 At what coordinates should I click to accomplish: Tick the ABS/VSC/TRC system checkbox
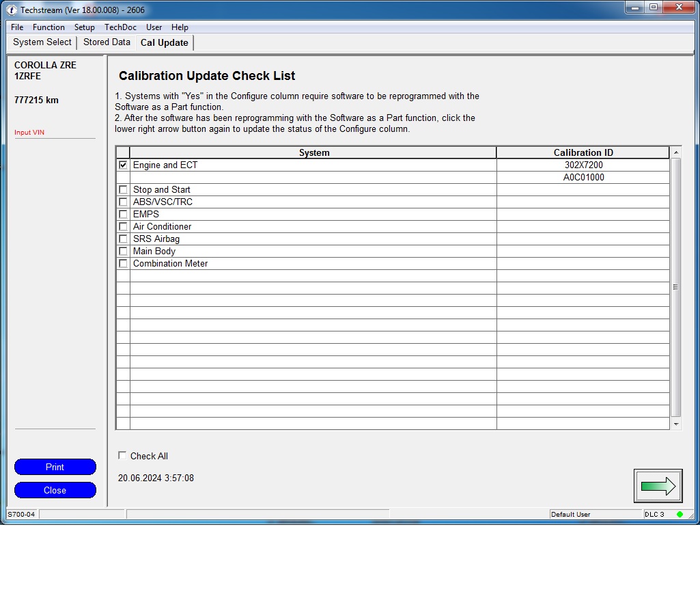[123, 202]
